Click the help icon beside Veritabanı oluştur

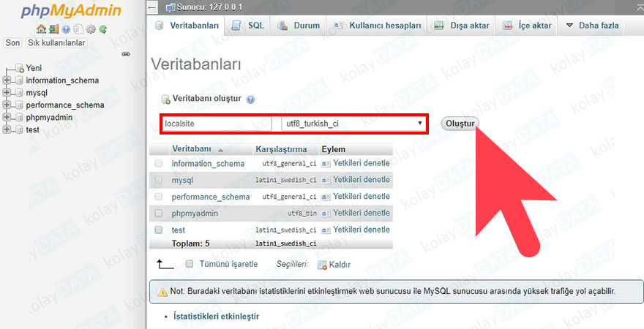250,99
